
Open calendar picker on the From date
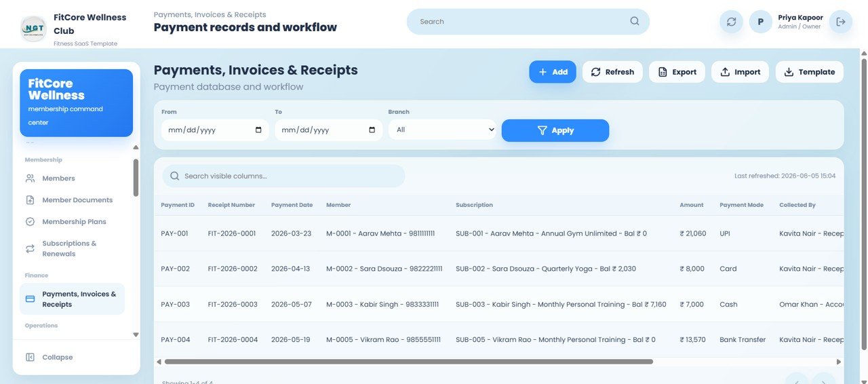point(258,130)
